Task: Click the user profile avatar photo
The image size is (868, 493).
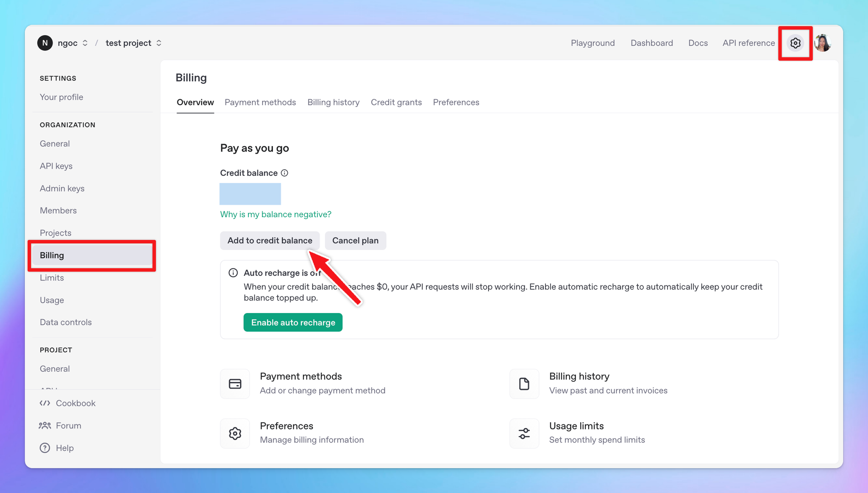Action: [822, 43]
